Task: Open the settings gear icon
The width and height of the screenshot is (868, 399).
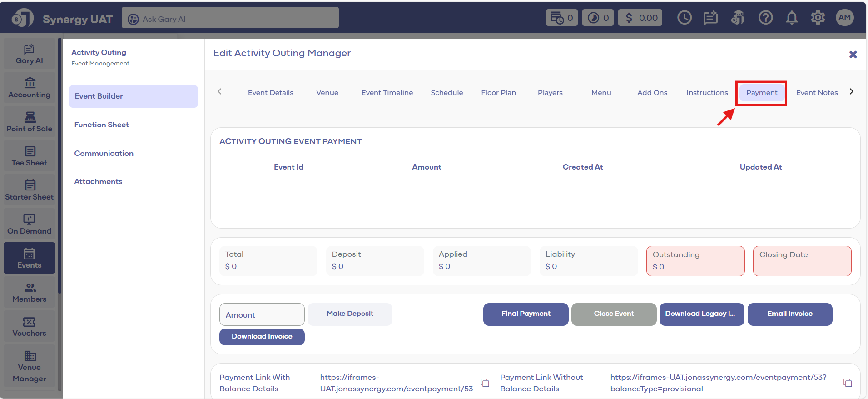Action: tap(818, 18)
